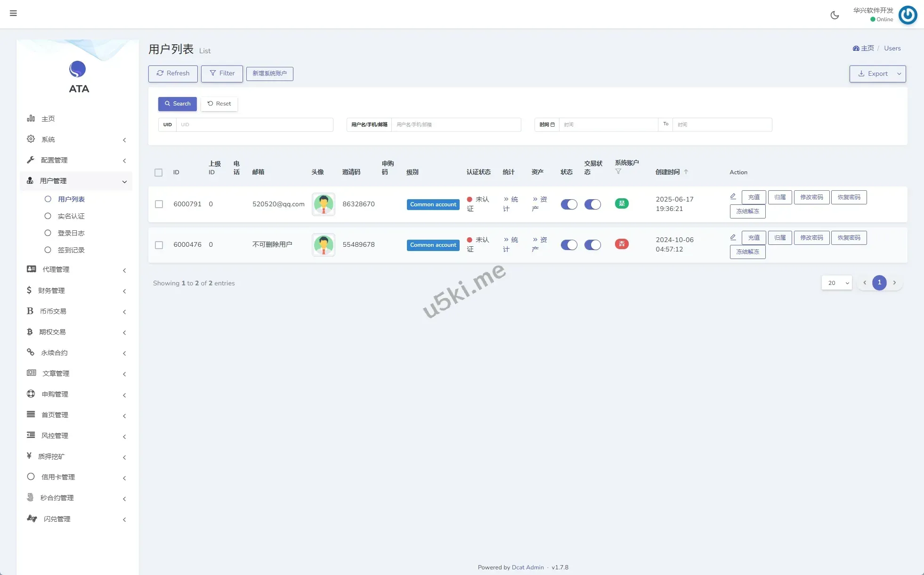This screenshot has height=575, width=924.
Task: Click edit pencil icon for user 6000791
Action: (x=733, y=196)
